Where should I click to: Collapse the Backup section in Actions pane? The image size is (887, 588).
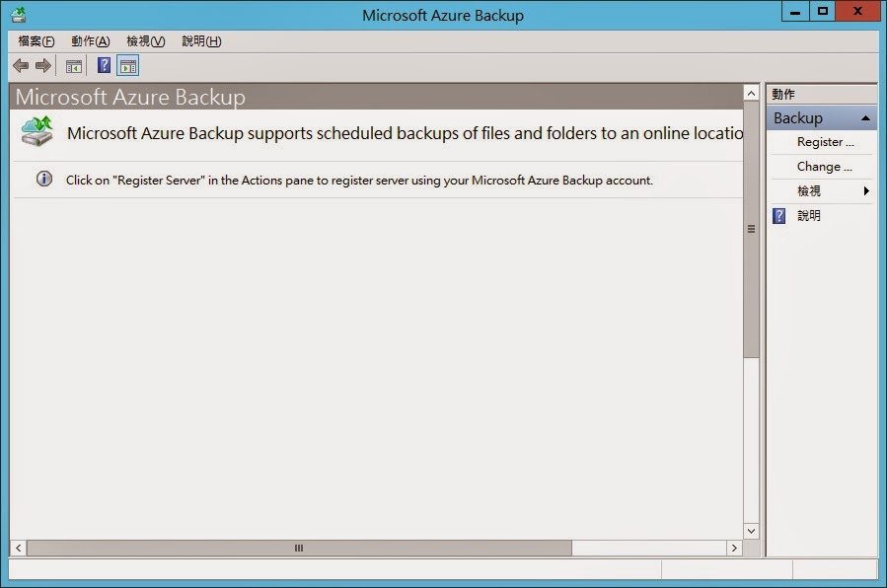coord(865,118)
